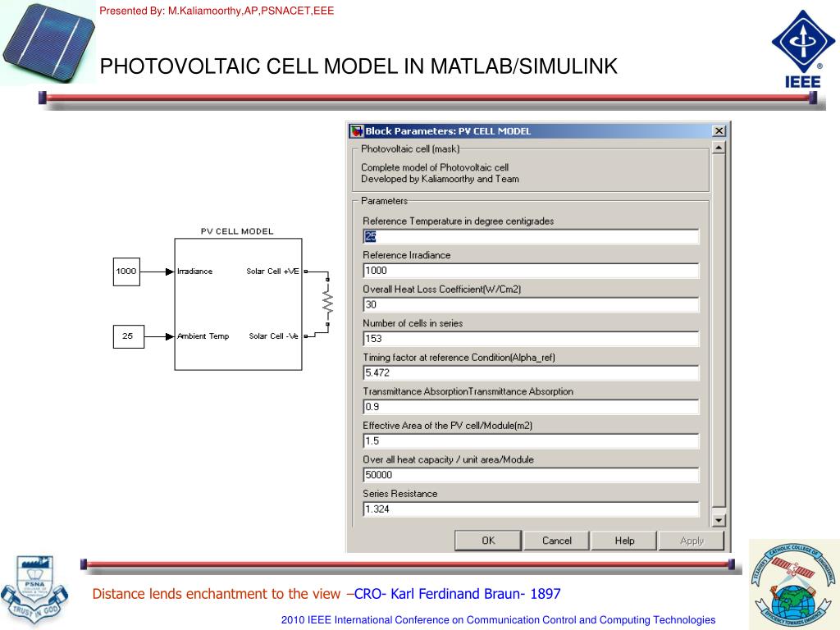Select the Ambient Temp constant block 25
Viewport: 840px width, 630px height.
point(129,336)
